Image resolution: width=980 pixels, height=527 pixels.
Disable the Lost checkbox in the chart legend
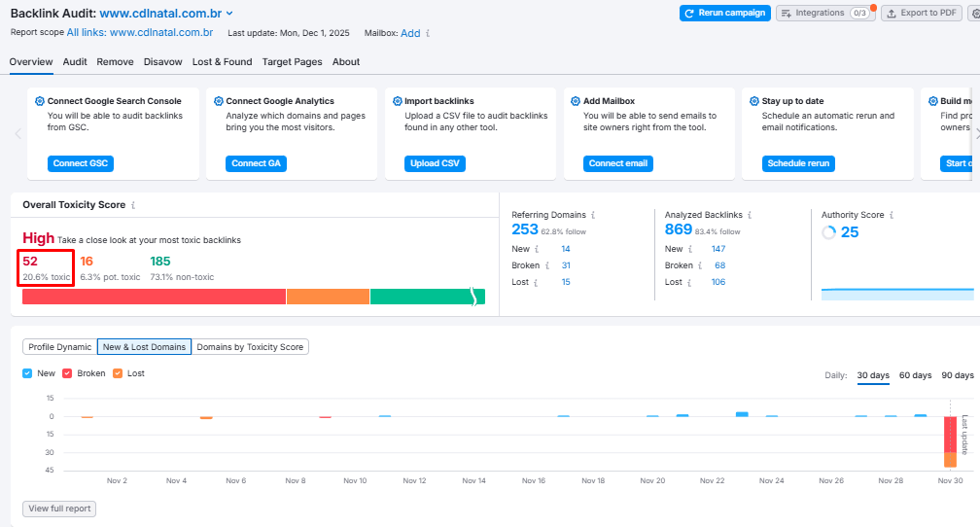pyautogui.click(x=118, y=373)
